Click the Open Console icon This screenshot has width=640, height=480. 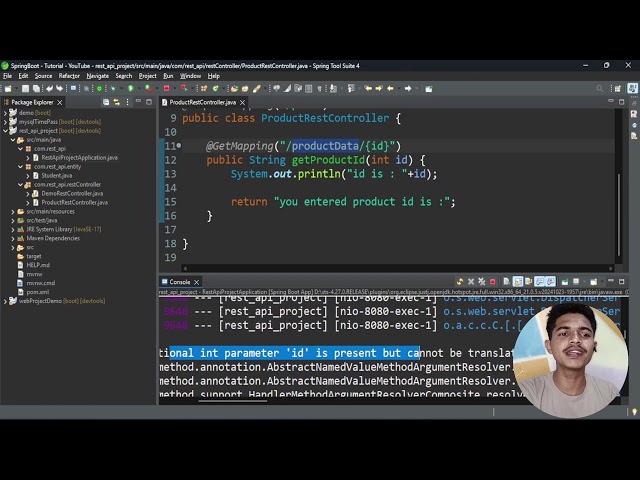(594, 282)
